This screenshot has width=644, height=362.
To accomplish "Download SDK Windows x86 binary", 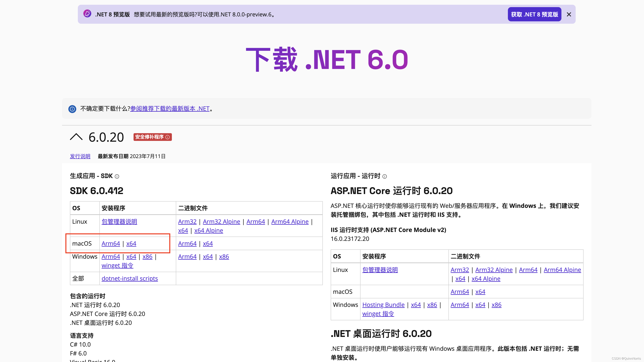I will 224,256.
